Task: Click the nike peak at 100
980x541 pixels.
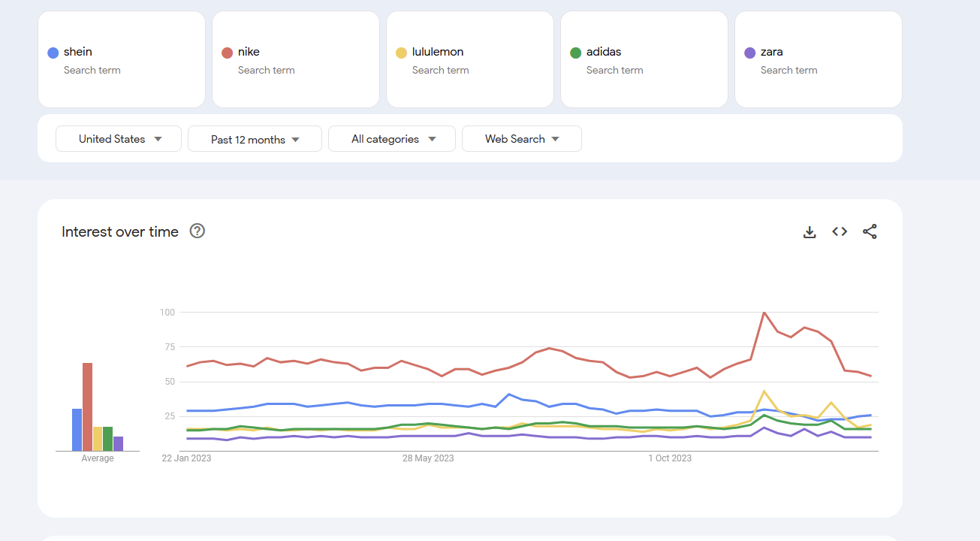Action: [764, 313]
